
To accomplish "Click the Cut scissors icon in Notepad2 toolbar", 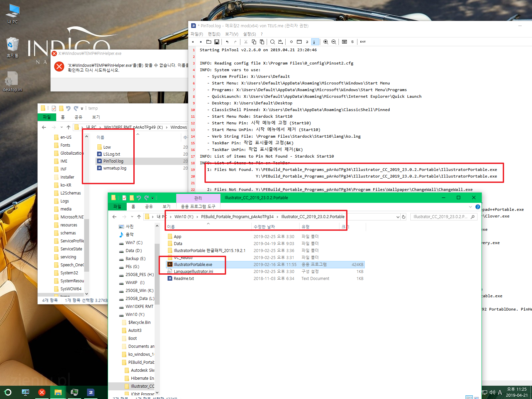I will (x=246, y=42).
